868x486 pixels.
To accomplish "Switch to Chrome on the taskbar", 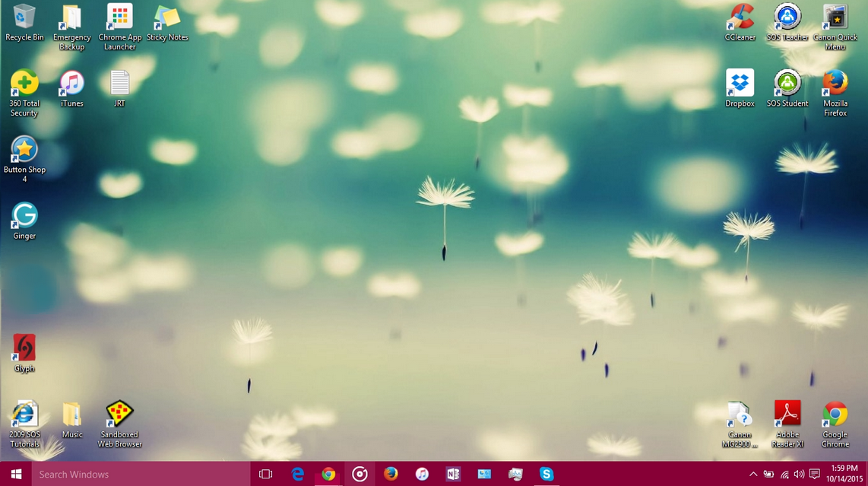I will tap(328, 475).
